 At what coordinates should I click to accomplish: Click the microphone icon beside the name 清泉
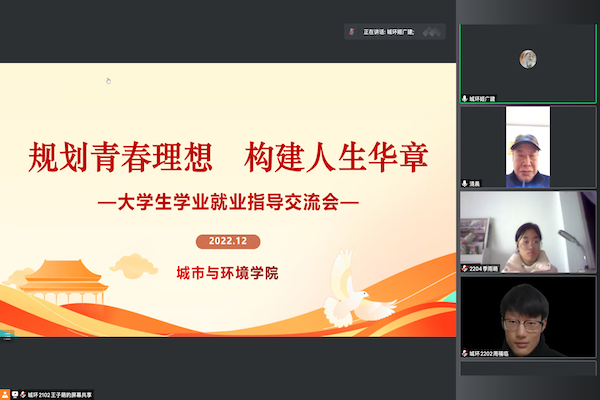(465, 184)
